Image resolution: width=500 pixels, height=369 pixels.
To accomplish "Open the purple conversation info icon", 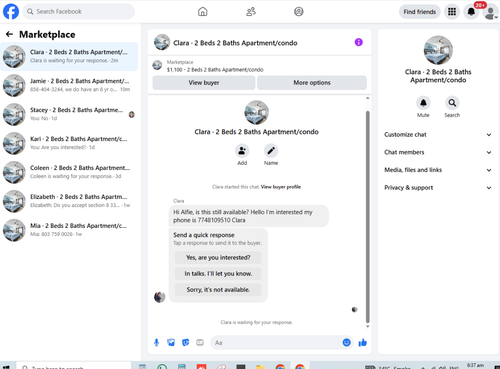I will [359, 42].
